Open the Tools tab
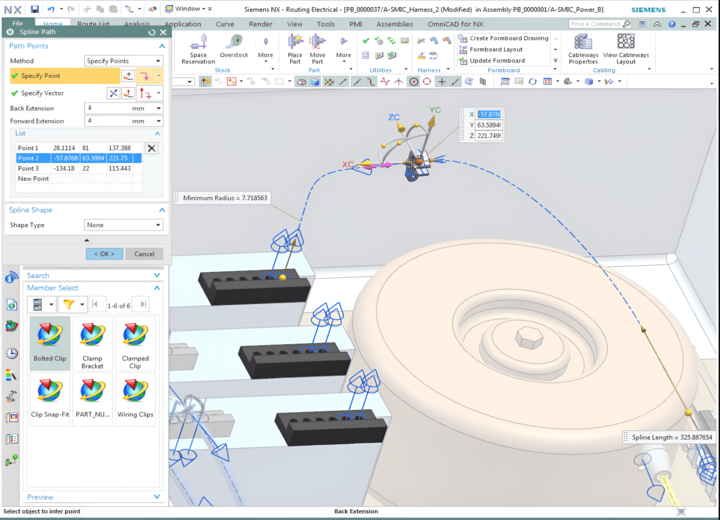The width and height of the screenshot is (720, 520). [326, 24]
